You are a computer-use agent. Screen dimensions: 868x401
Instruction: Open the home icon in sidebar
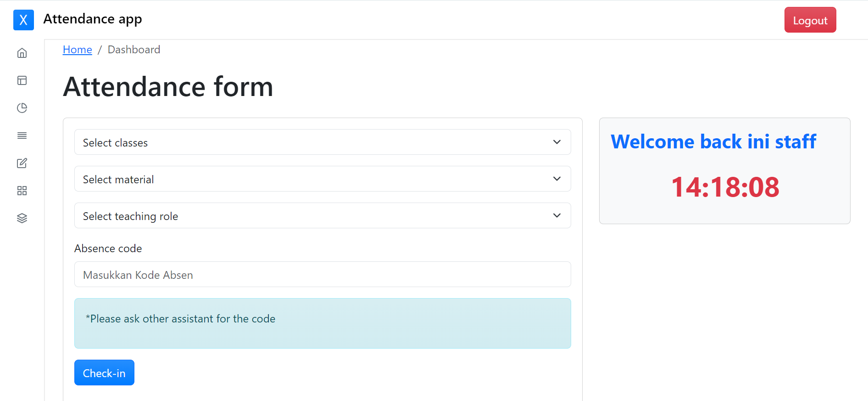22,53
